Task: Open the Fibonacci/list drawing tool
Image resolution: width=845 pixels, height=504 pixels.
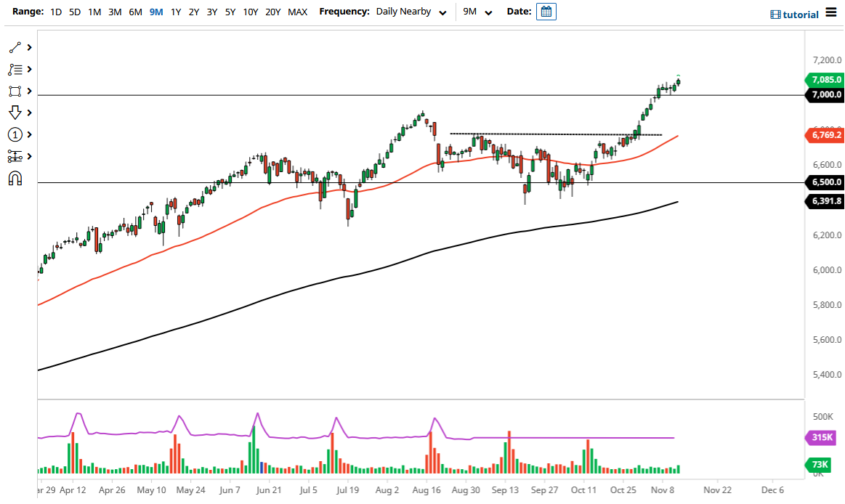Action: 15,70
